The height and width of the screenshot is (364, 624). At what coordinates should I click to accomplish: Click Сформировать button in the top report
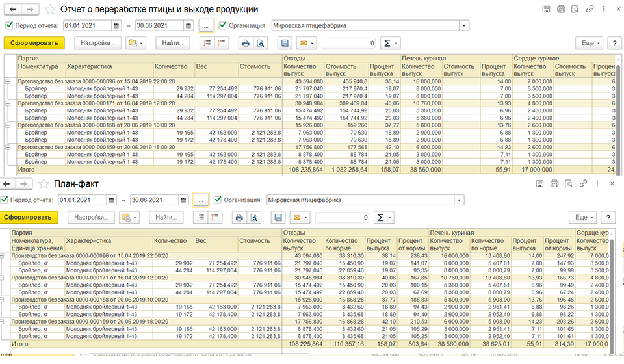click(x=34, y=43)
